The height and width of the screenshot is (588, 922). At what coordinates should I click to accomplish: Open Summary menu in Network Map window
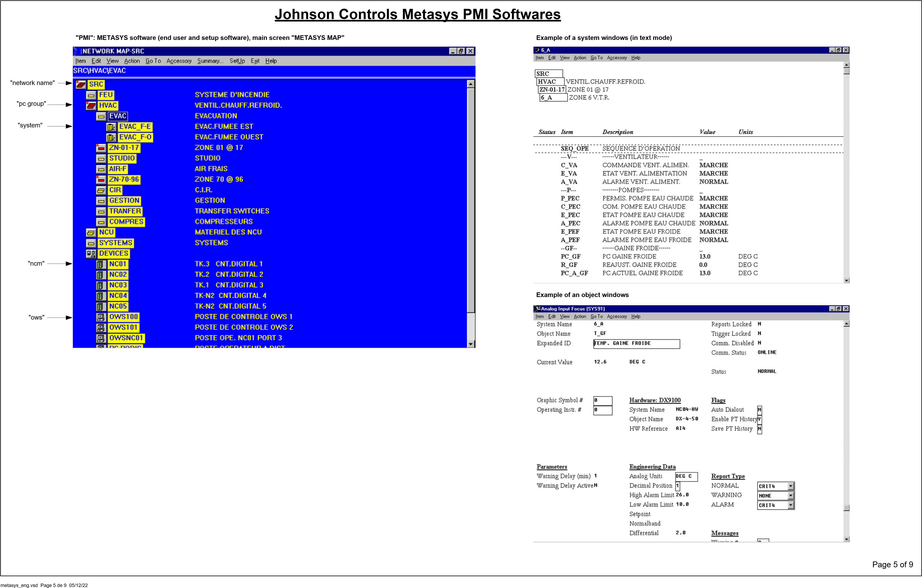point(210,61)
